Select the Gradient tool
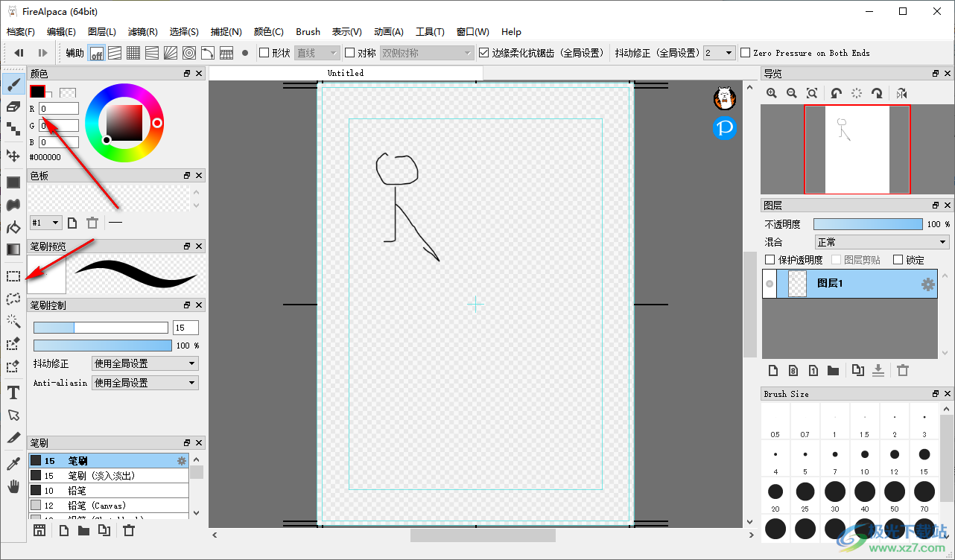This screenshot has height=560, width=955. click(13, 249)
